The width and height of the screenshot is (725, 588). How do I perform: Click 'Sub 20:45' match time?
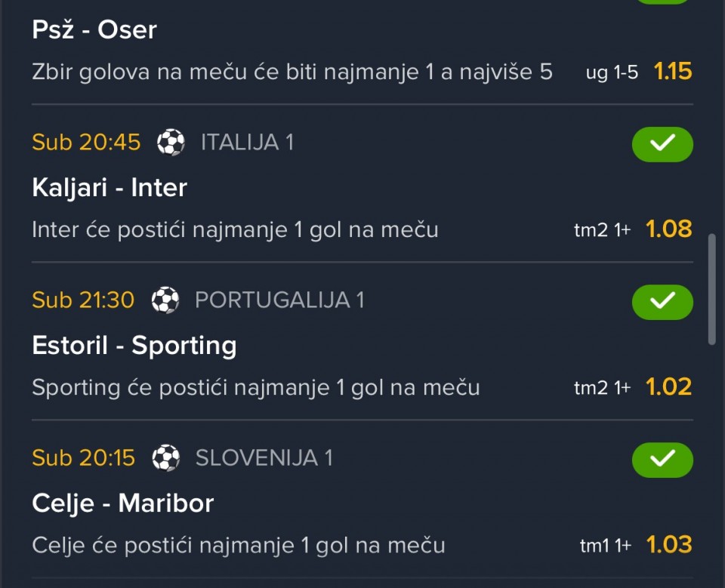pos(86,142)
